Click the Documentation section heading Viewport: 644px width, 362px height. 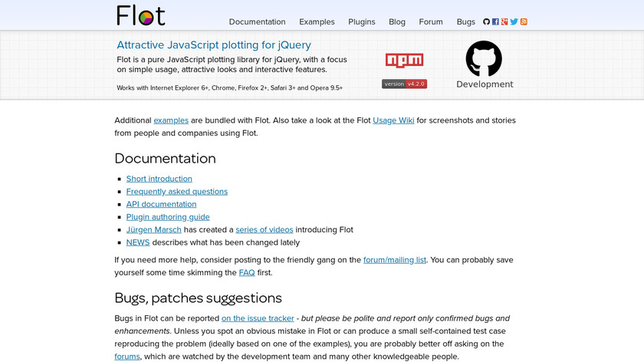coord(165,158)
